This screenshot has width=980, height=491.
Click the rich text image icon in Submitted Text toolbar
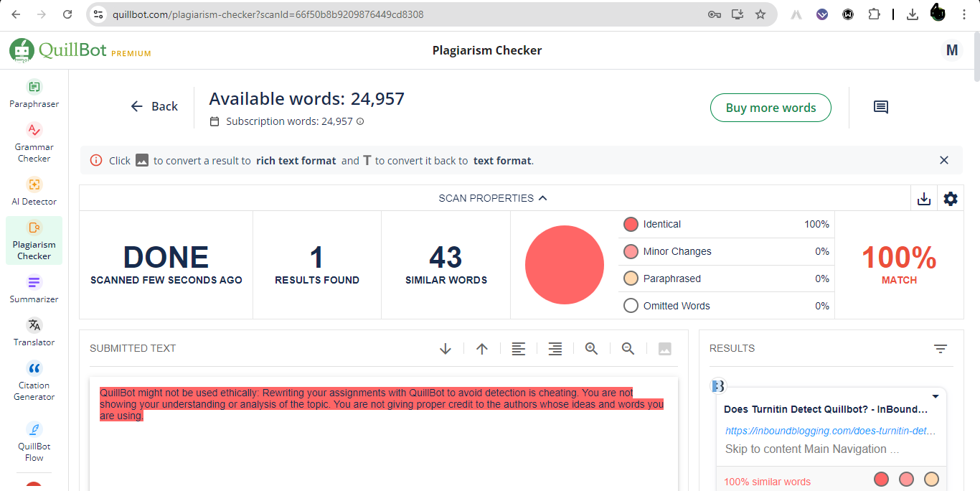pyautogui.click(x=665, y=349)
